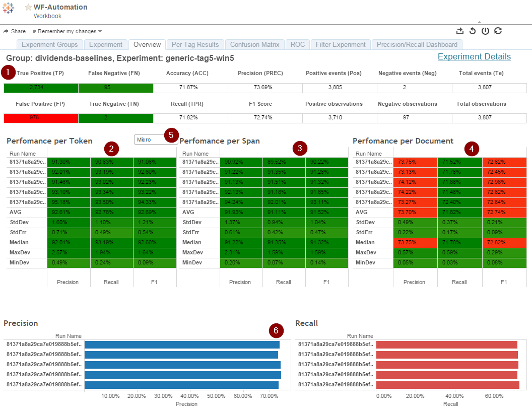Click the refresh data icon

coord(498,31)
